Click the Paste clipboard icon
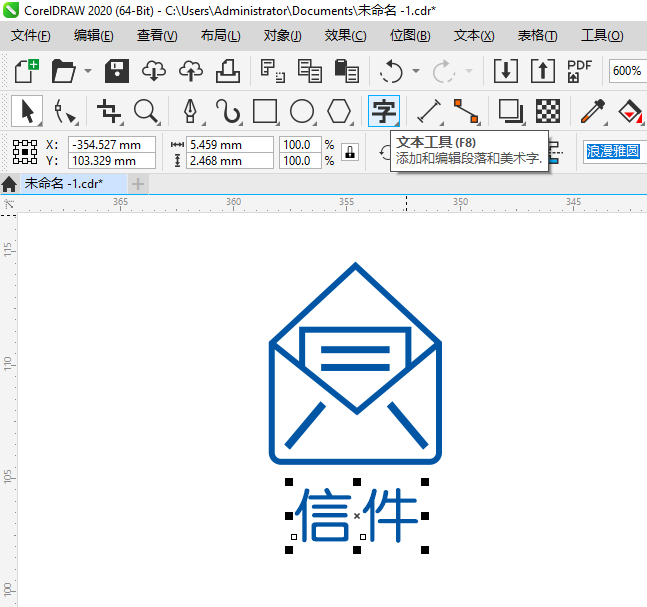This screenshot has height=607, width=647. (x=347, y=71)
